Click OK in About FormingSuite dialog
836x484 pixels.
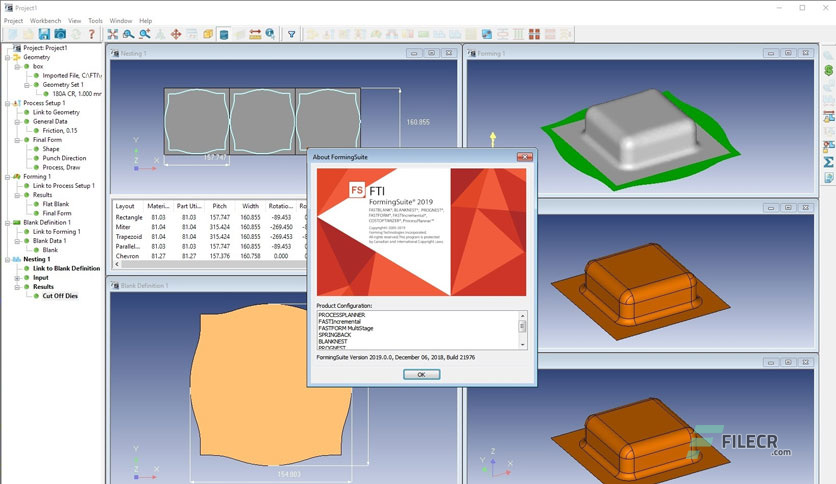[421, 375]
